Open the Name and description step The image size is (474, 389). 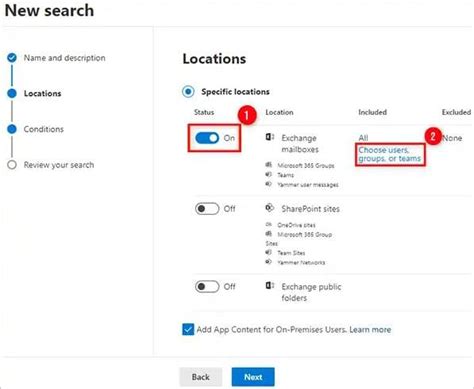coord(64,58)
